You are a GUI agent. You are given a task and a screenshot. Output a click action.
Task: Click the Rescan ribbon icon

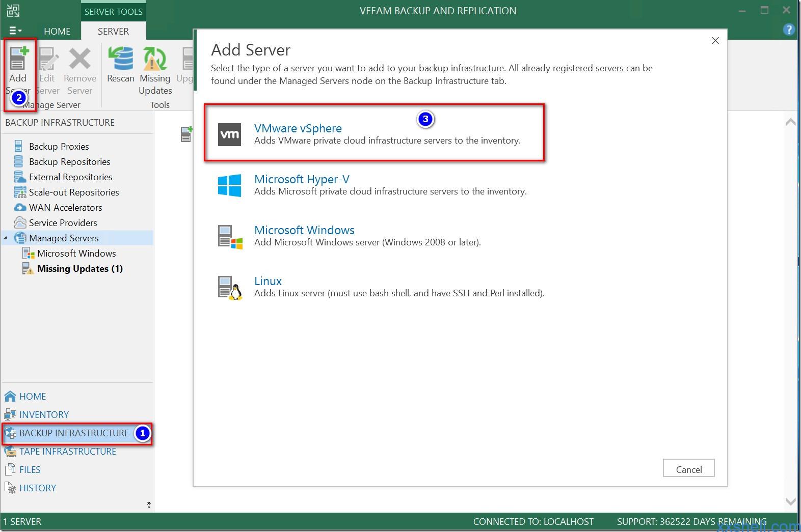121,59
